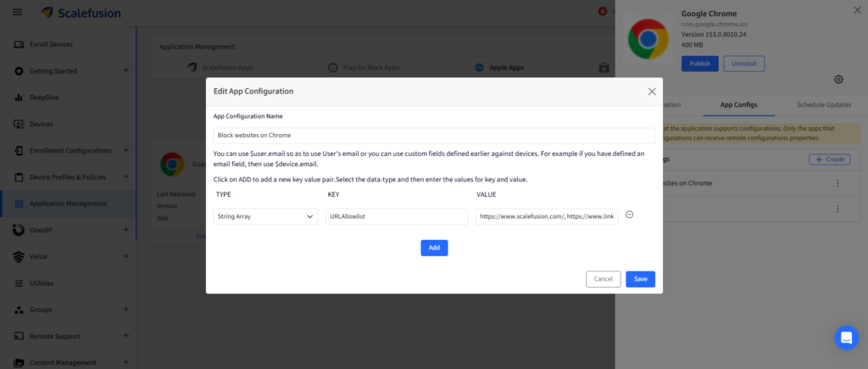Close the Edit App Configuration dialog

pos(652,92)
